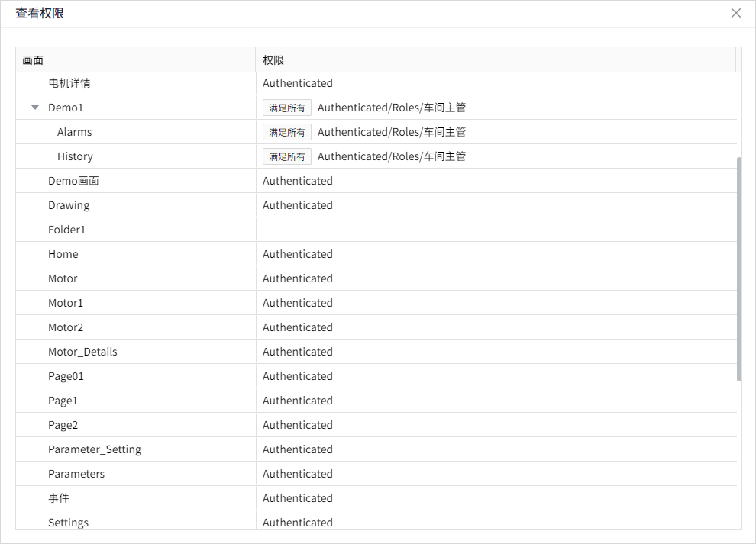Click the 权限 column header
The width and height of the screenshot is (756, 544).
[273, 60]
